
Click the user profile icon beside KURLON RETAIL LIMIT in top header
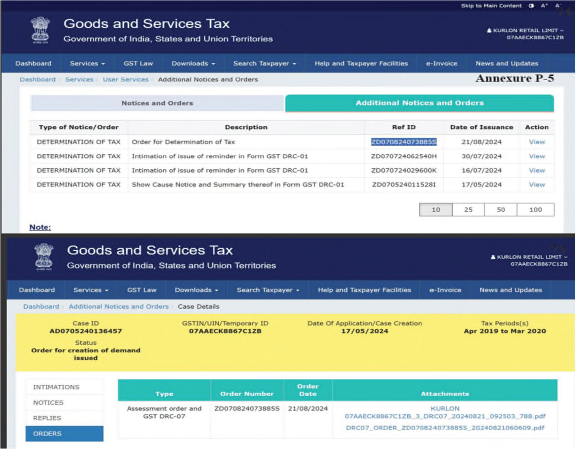point(489,30)
